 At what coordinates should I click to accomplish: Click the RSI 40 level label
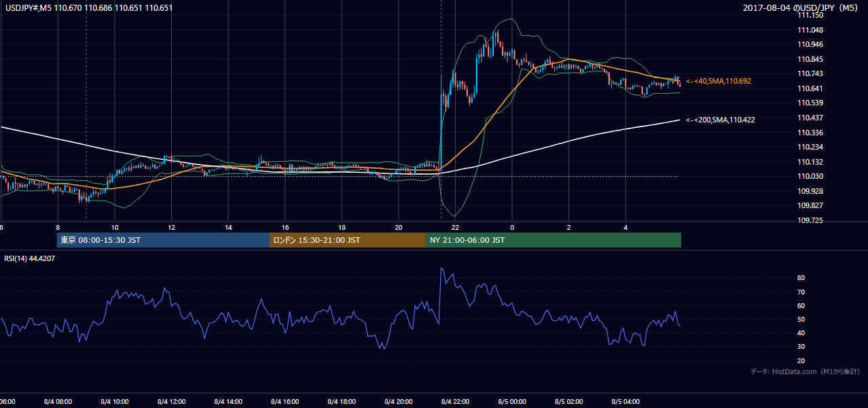pyautogui.click(x=801, y=333)
